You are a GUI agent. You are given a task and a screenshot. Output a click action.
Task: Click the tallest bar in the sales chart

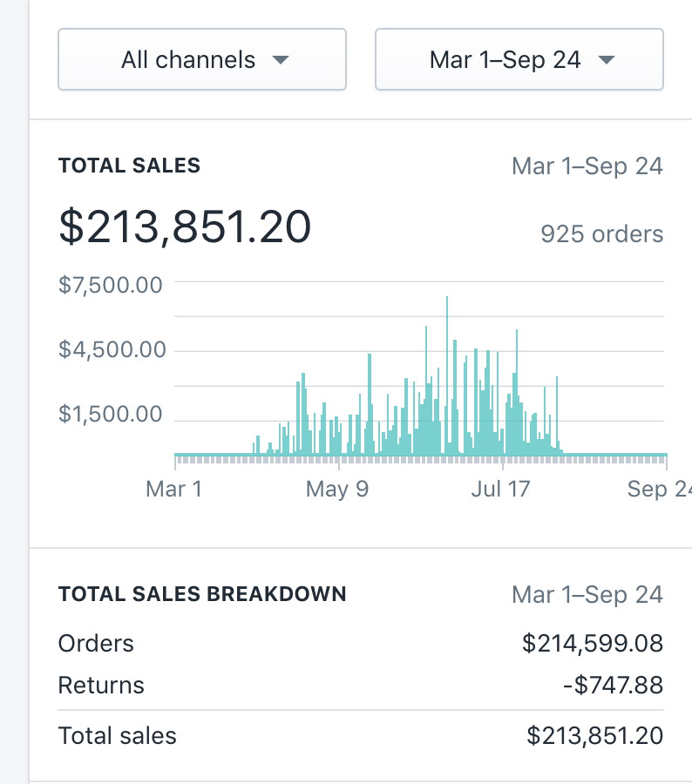click(x=447, y=375)
